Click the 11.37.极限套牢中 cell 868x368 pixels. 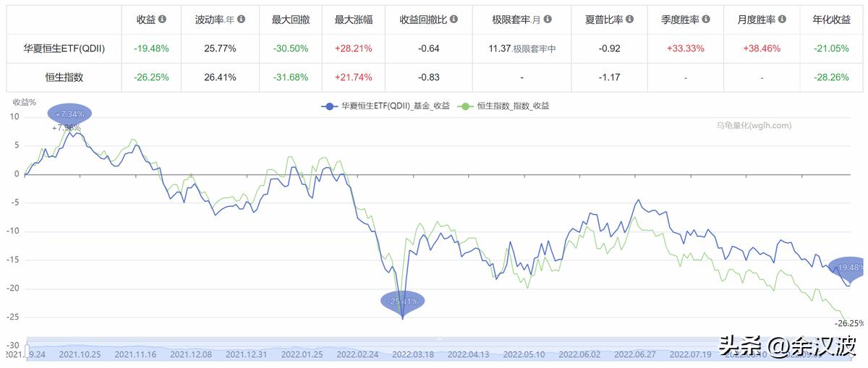[522, 48]
